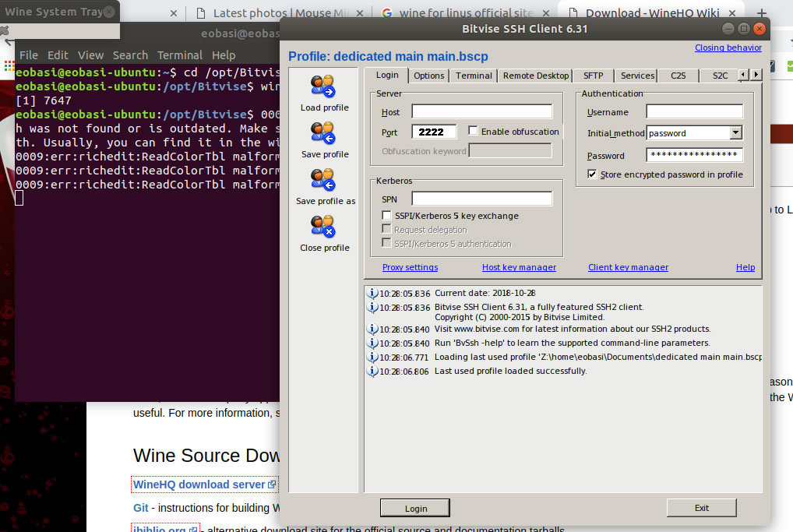This screenshot has width=793, height=532.
Task: Click the Host input field
Action: (x=482, y=111)
